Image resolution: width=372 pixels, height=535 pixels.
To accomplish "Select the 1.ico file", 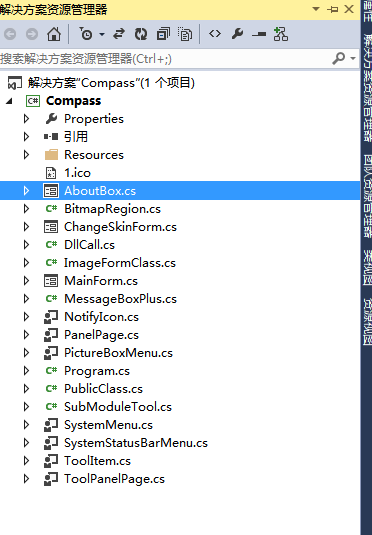I will coord(77,173).
